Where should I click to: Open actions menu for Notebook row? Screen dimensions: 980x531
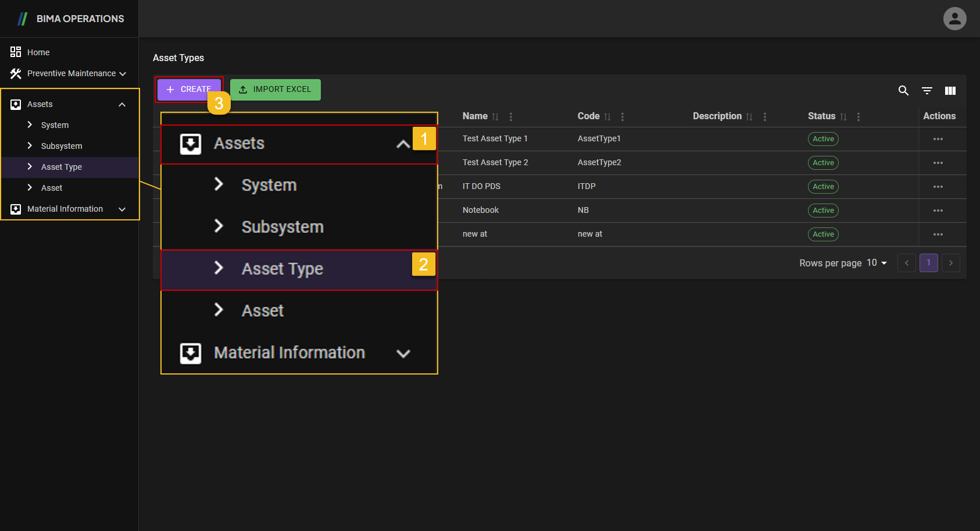(938, 211)
